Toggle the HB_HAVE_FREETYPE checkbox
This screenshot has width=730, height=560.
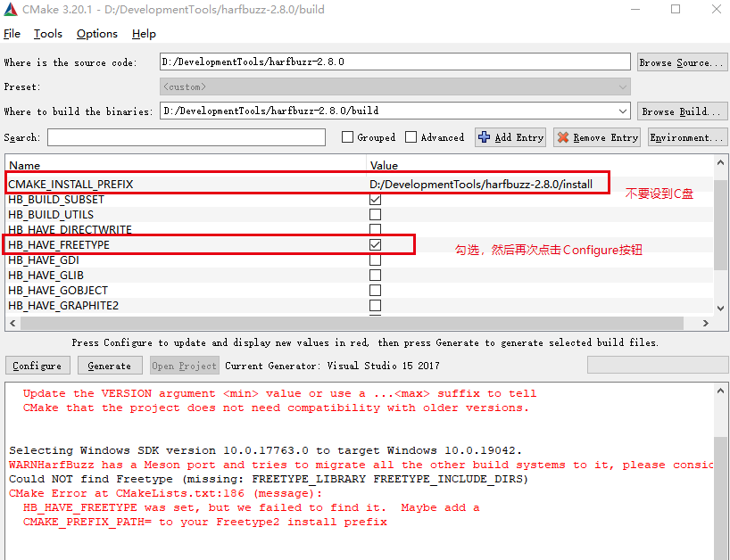(x=375, y=244)
